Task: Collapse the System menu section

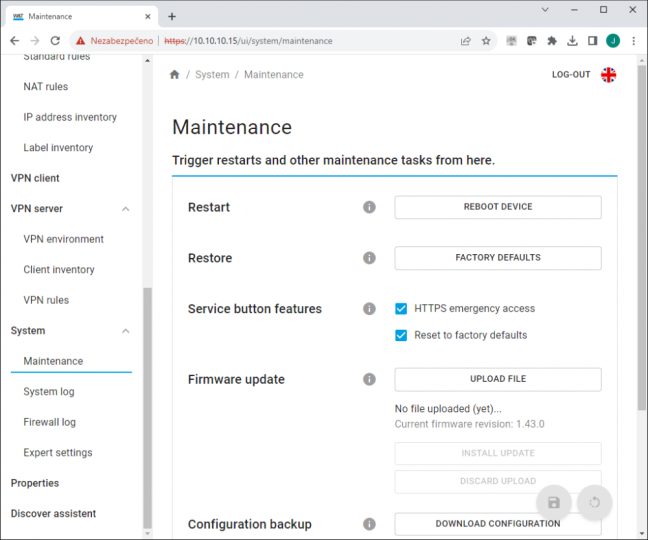Action: 126,331
